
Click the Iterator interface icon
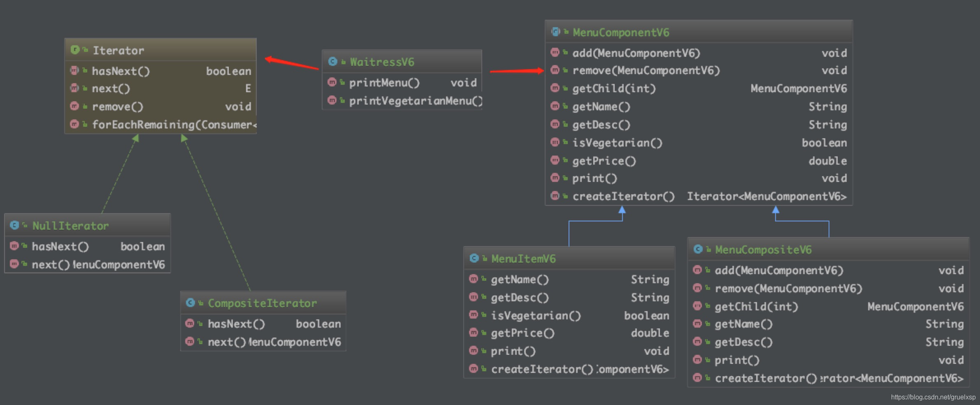pos(75,50)
